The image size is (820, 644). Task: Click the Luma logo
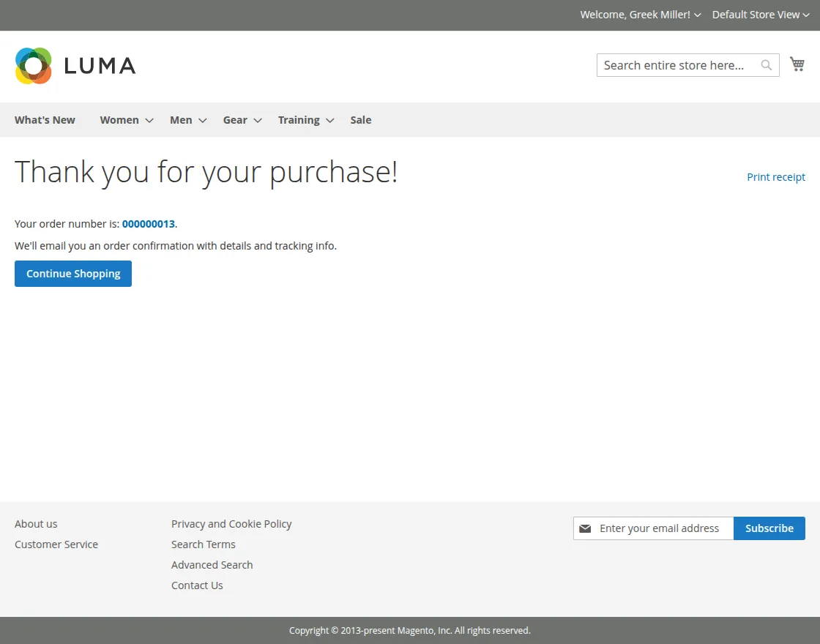[75, 66]
